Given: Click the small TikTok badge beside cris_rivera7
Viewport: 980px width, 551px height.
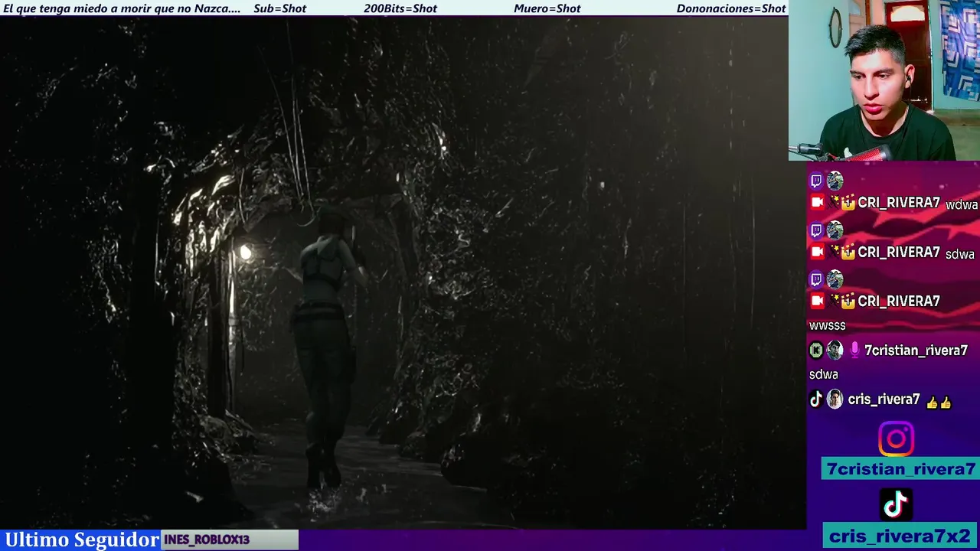Looking at the screenshot, I should (816, 399).
